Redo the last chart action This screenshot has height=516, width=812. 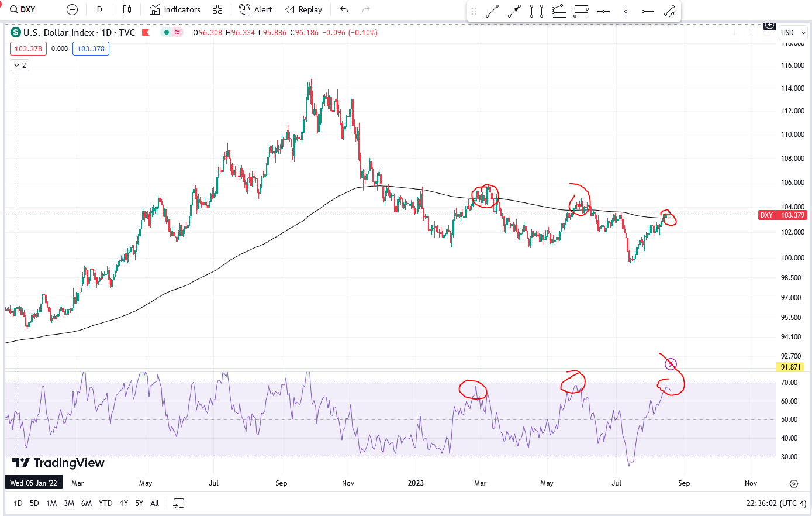[x=367, y=9]
